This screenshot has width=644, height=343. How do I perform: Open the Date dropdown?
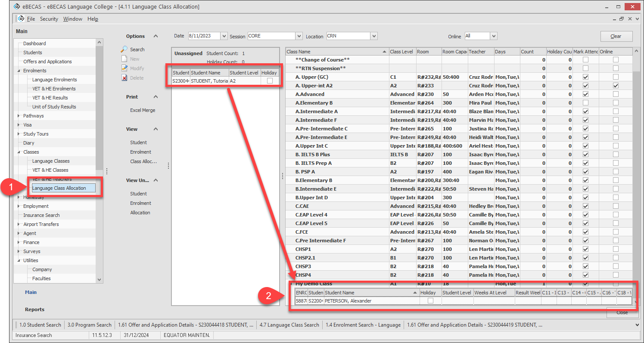tap(224, 36)
